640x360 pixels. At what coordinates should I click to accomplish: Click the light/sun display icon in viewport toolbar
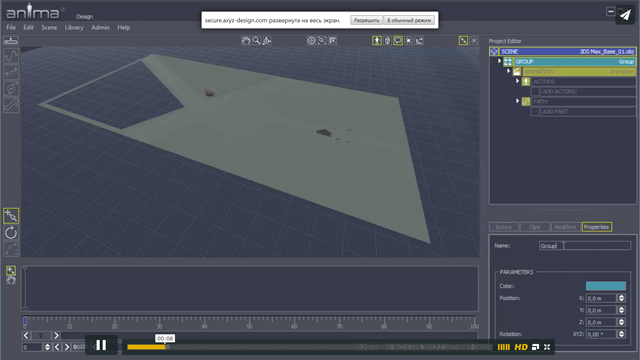click(409, 40)
